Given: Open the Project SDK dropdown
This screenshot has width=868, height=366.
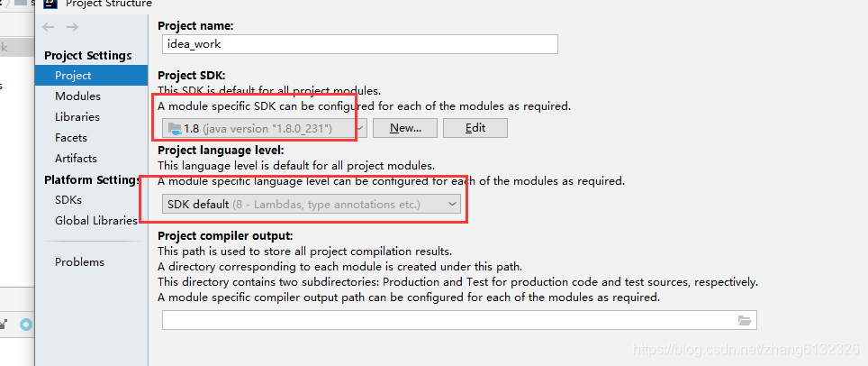Looking at the screenshot, I should tap(261, 128).
